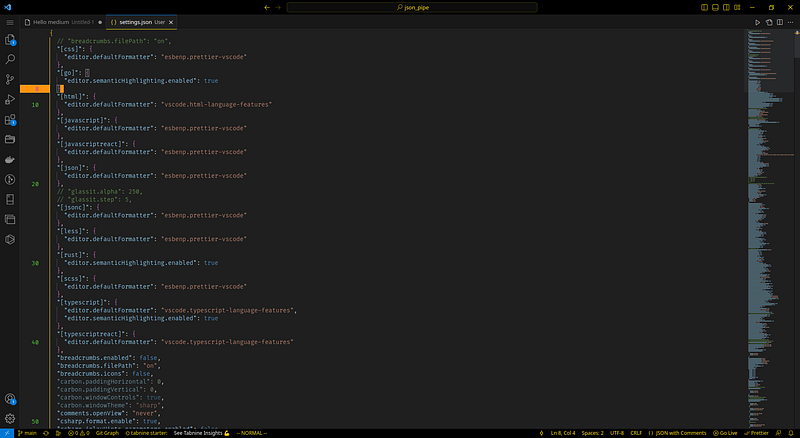Image resolution: width=800 pixels, height=438 pixels.
Task: Click "vscode.html-language-features" value
Action: [216, 105]
